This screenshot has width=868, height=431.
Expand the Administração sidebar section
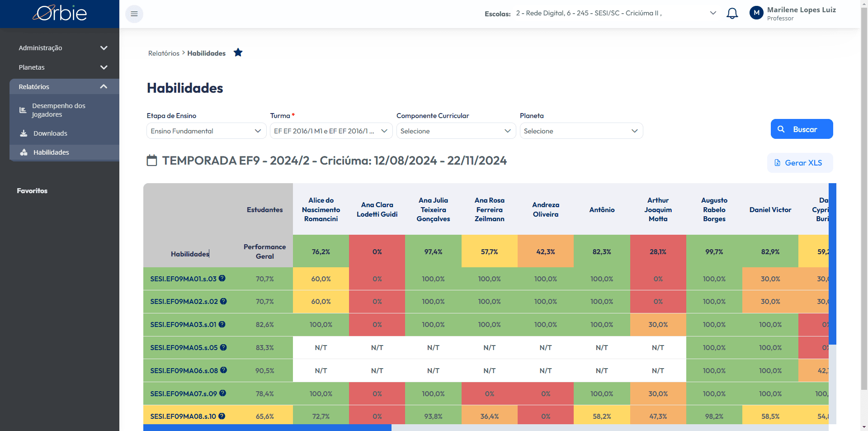point(63,48)
